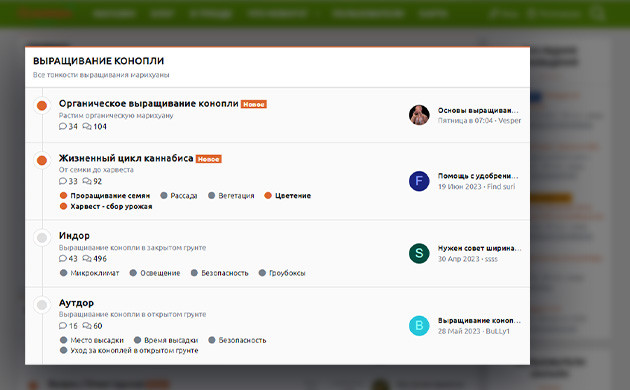Click the messages icon showing 60

[87, 326]
